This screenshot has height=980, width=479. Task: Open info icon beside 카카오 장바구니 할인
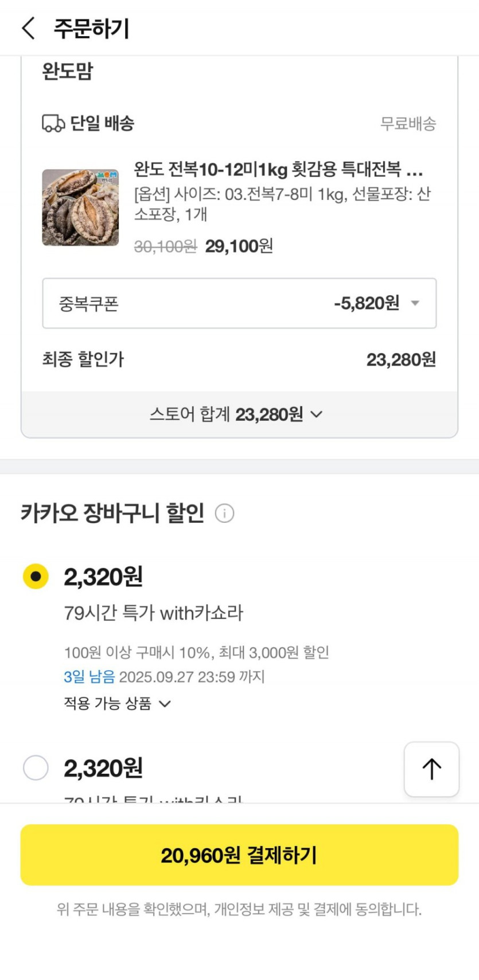point(224,513)
